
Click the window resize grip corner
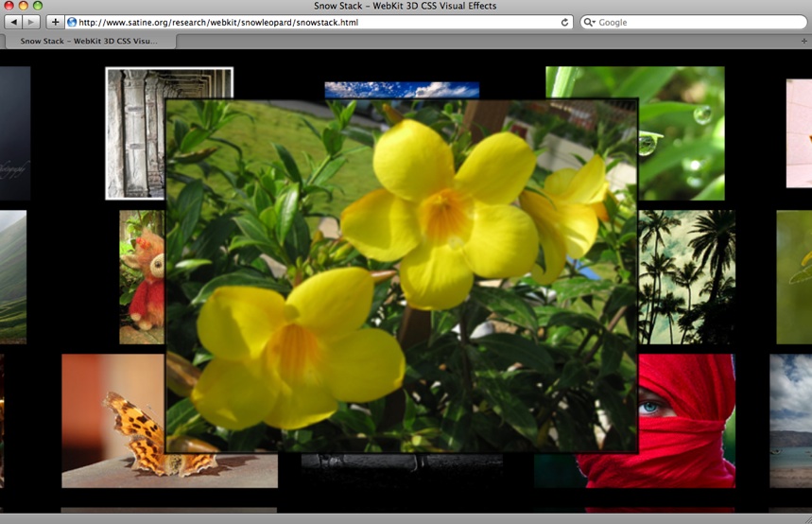tap(807, 519)
